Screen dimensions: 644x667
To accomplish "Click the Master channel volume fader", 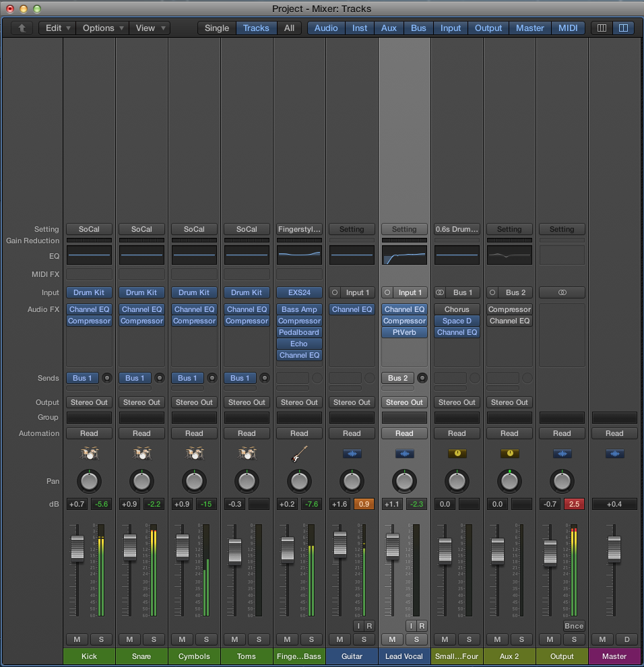I will (614, 549).
